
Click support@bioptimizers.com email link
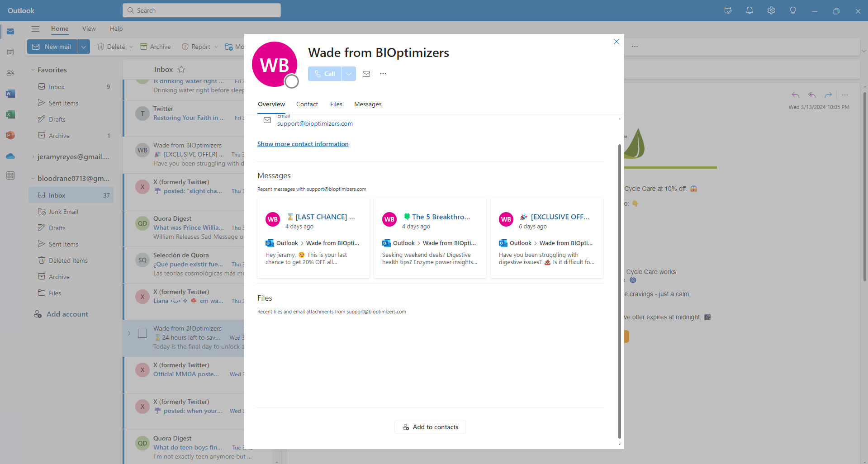click(x=315, y=123)
